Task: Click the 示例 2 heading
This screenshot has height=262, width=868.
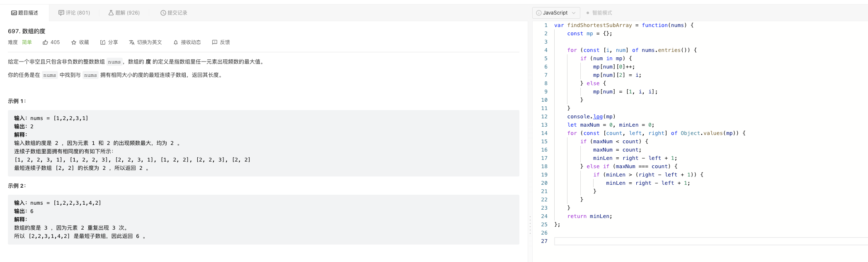Action: [x=17, y=186]
